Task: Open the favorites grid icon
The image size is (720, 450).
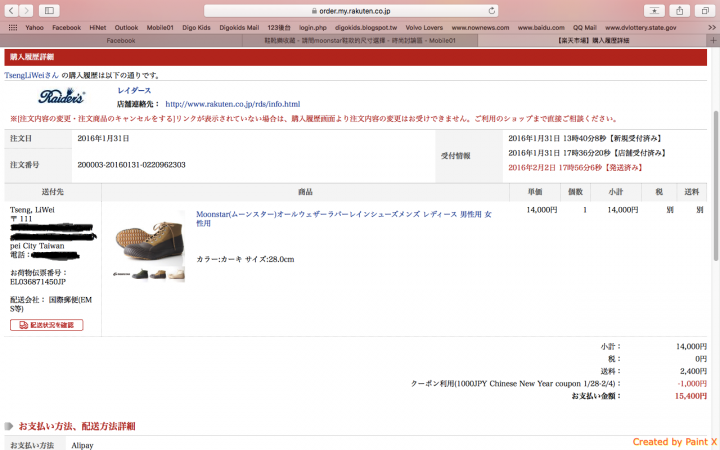Action: coord(13,28)
